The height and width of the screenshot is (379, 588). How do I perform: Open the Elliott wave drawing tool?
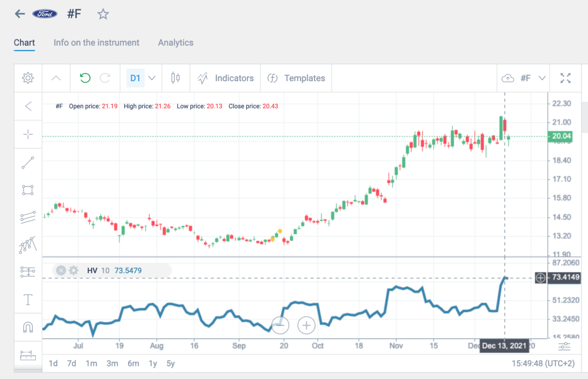coord(28,244)
